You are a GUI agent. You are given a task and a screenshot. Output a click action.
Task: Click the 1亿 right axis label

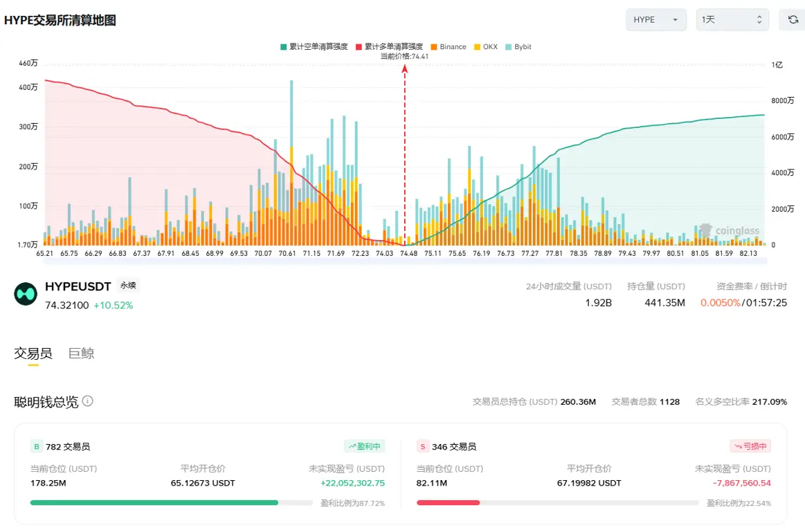777,64
